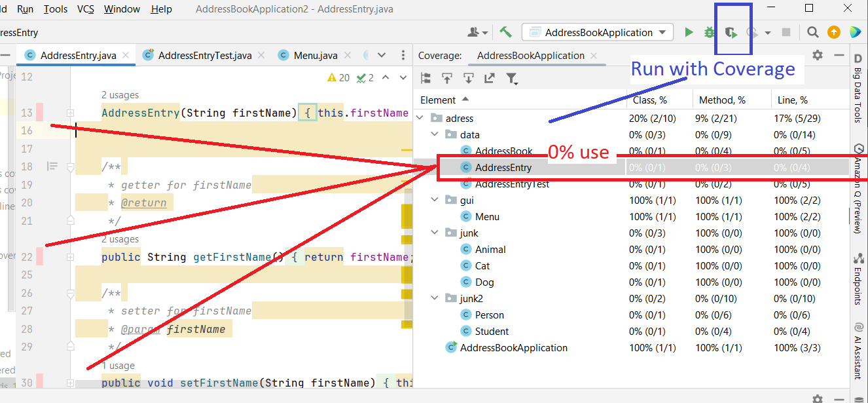The width and height of the screenshot is (868, 403).
Task: Close the AddressBookApplication coverage tab
Action: click(x=594, y=56)
